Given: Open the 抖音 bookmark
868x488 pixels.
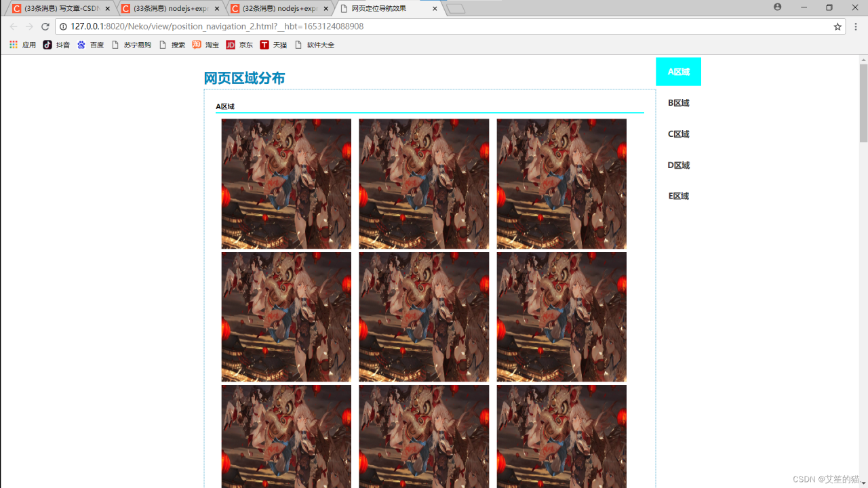Looking at the screenshot, I should click(x=56, y=45).
